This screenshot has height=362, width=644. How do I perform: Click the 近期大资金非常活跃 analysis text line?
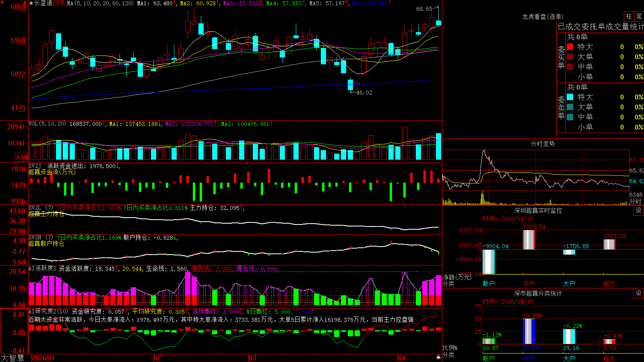pyautogui.click(x=221, y=319)
